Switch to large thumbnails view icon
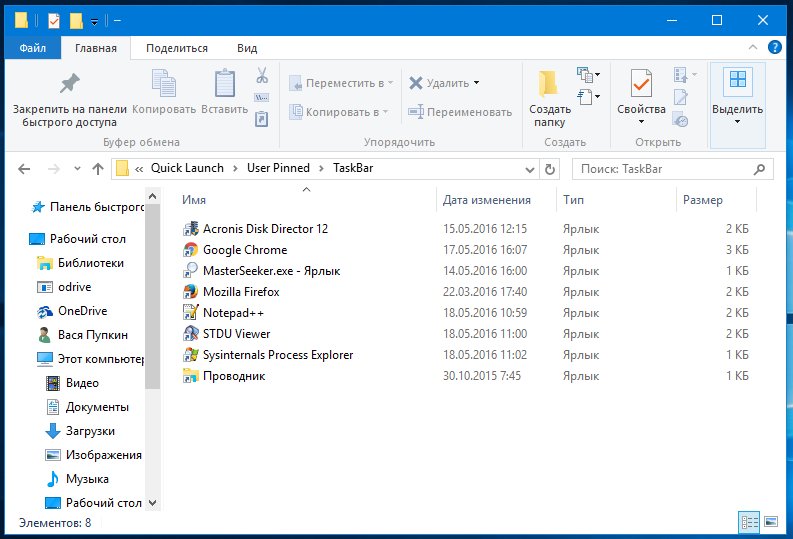 point(771,521)
